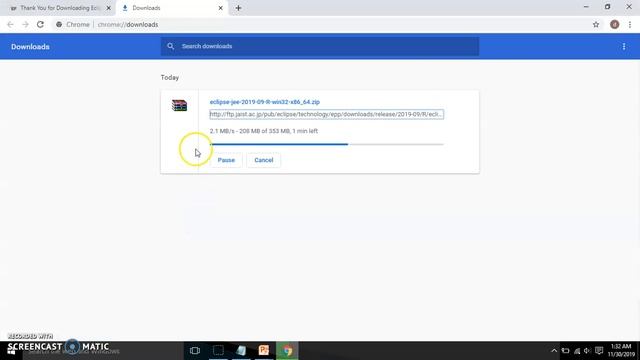
Task: Reload the downloads page
Action: tap(40, 24)
